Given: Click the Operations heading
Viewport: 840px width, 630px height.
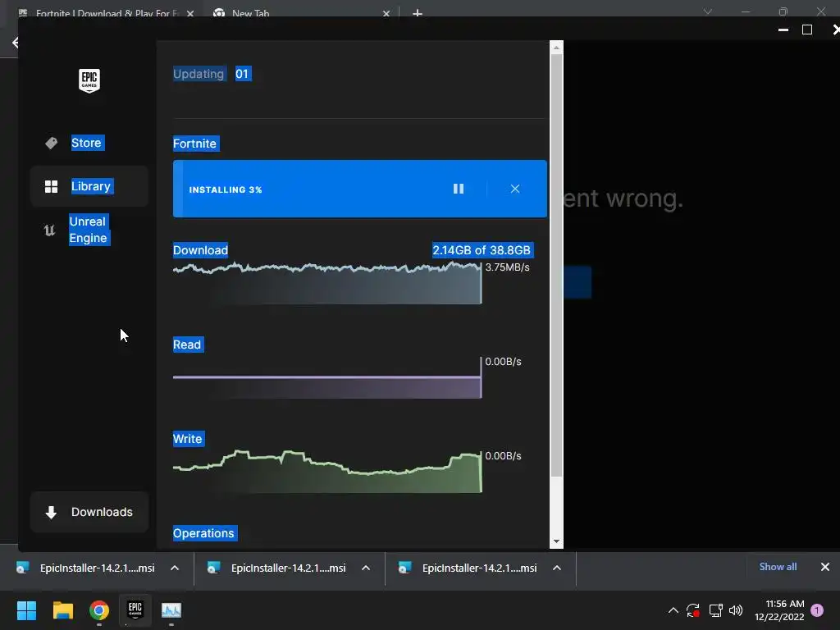Looking at the screenshot, I should (x=204, y=533).
